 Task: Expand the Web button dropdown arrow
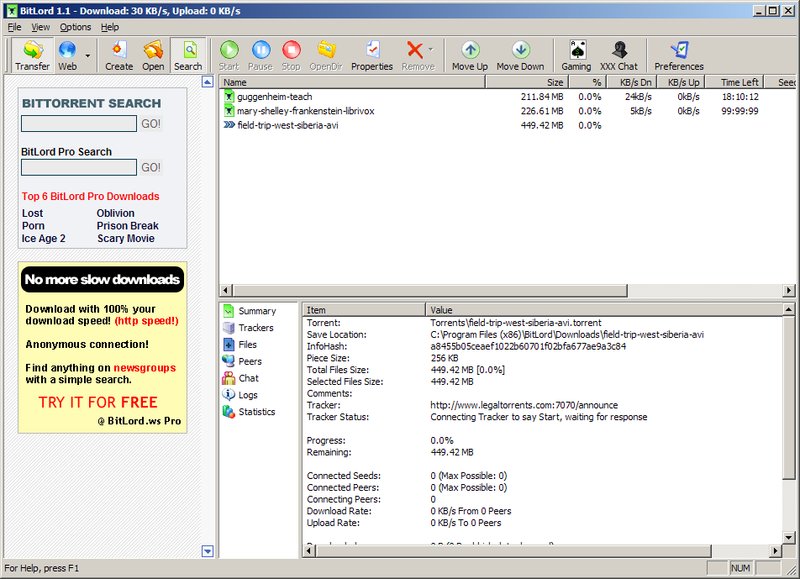pos(88,55)
